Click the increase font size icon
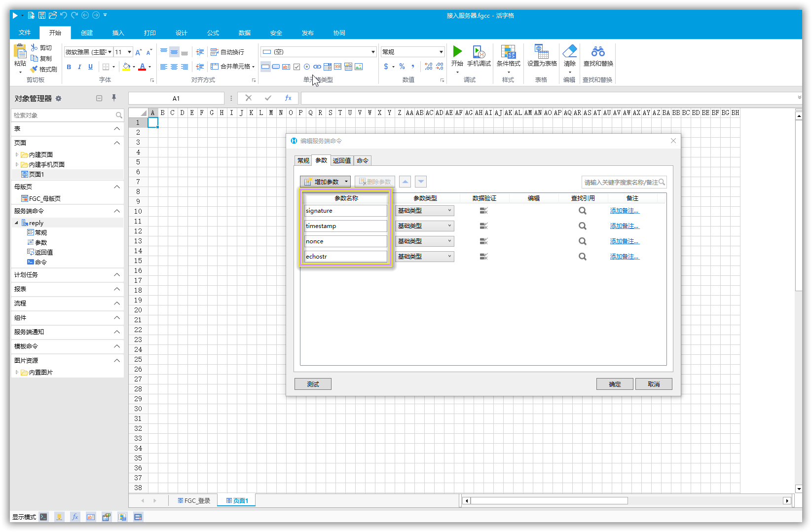The width and height of the screenshot is (812, 532). pos(139,52)
